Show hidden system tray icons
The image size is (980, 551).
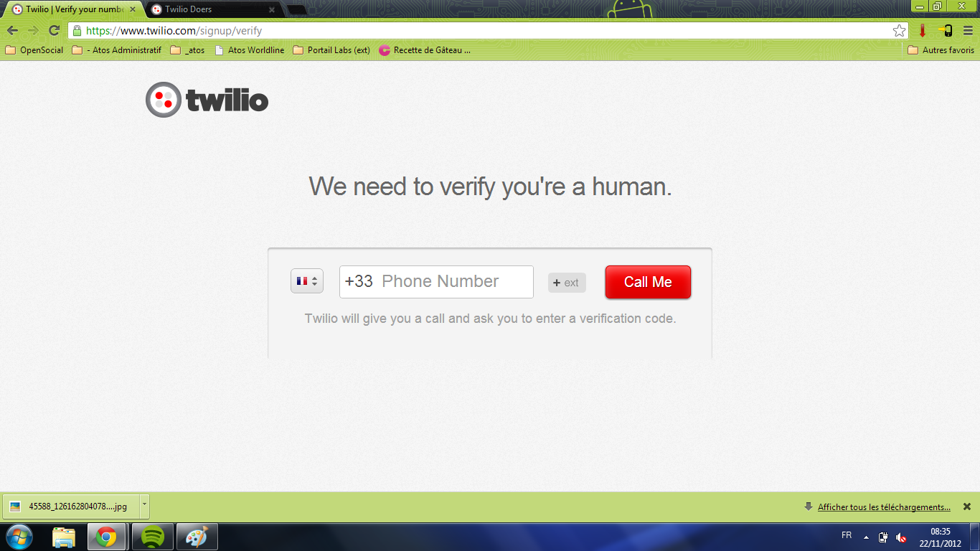click(x=866, y=537)
